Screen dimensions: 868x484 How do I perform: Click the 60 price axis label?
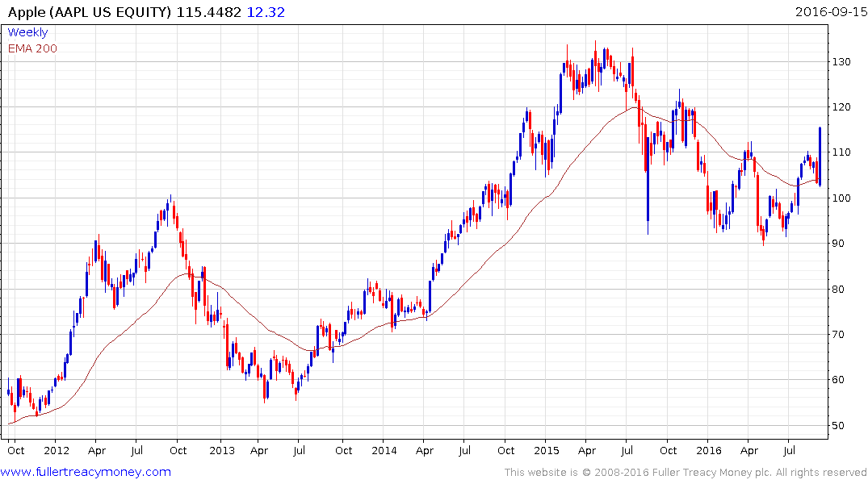tap(837, 379)
